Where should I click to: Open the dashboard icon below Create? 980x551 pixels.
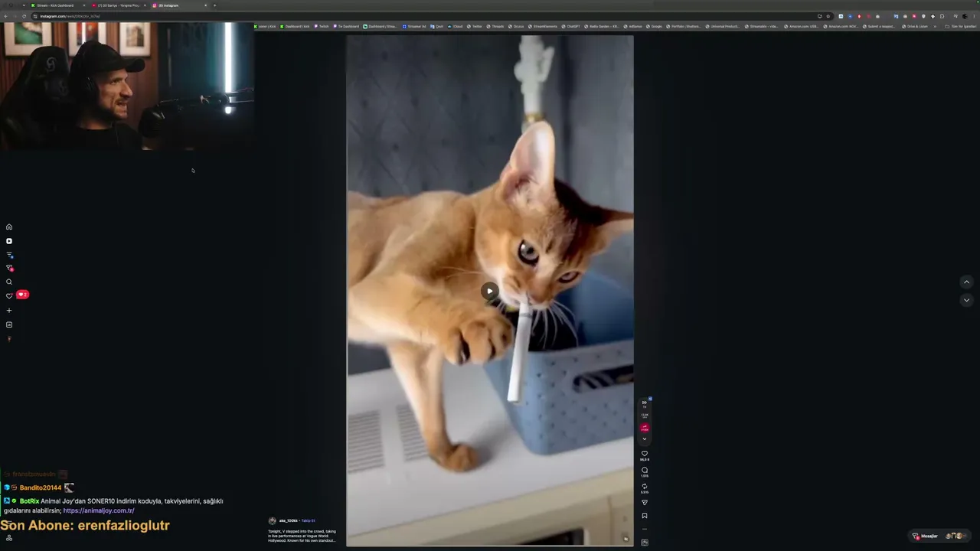click(x=9, y=324)
